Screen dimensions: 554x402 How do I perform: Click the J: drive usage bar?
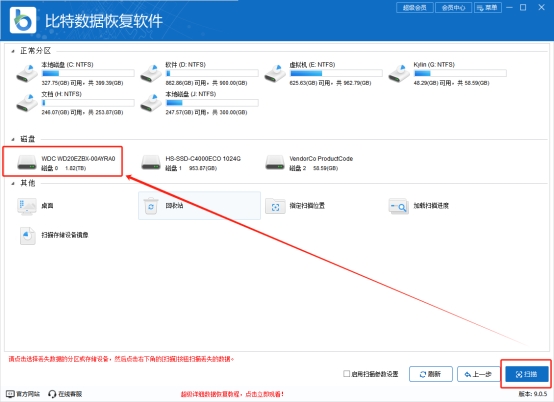212,103
